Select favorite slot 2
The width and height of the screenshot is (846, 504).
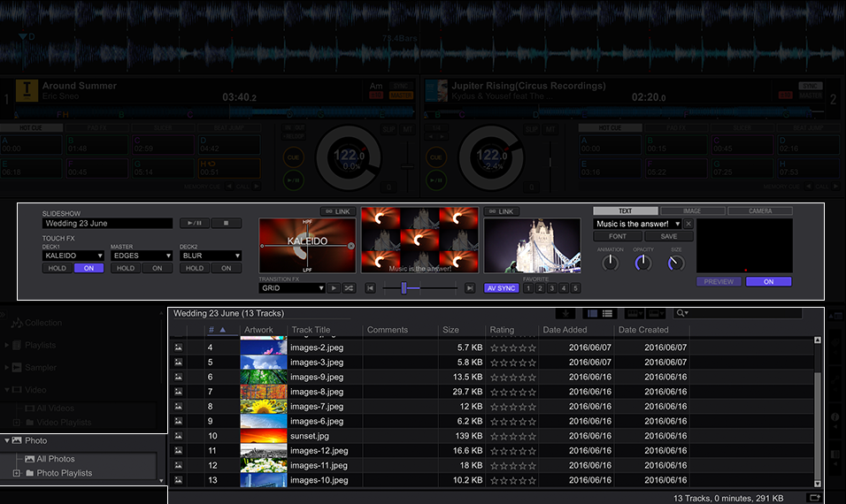point(540,288)
